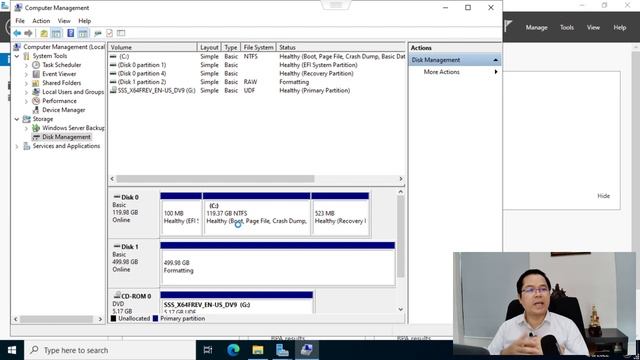Click the Performance icon in tree
This screenshot has height=360, width=640.
36,101
